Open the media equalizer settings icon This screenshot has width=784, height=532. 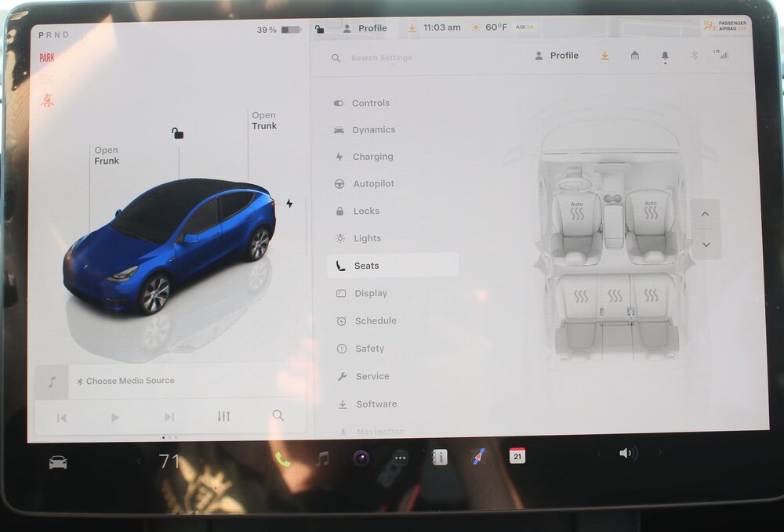tap(224, 416)
